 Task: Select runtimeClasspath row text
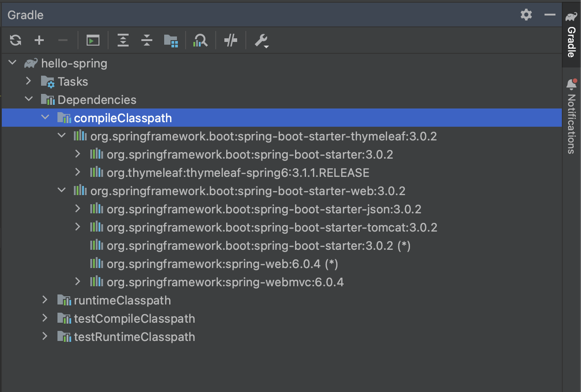[x=123, y=300]
